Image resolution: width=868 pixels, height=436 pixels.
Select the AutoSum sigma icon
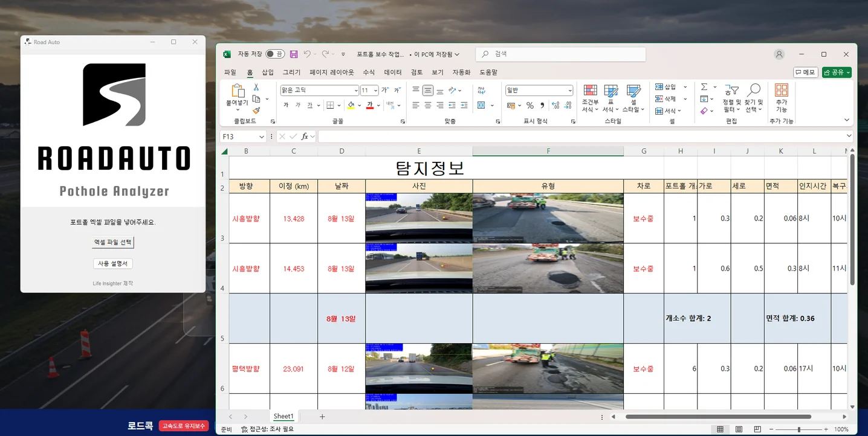[704, 87]
